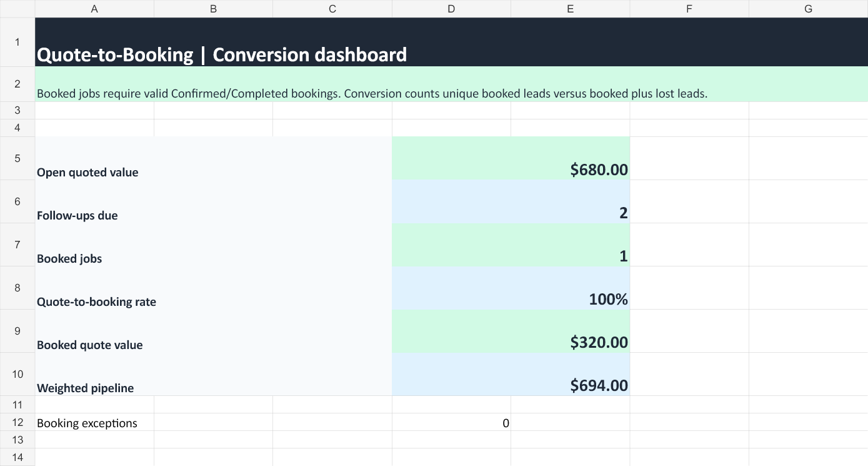The height and width of the screenshot is (466, 868).
Task: Click the $320.00 booked quote value
Action: 511,331
